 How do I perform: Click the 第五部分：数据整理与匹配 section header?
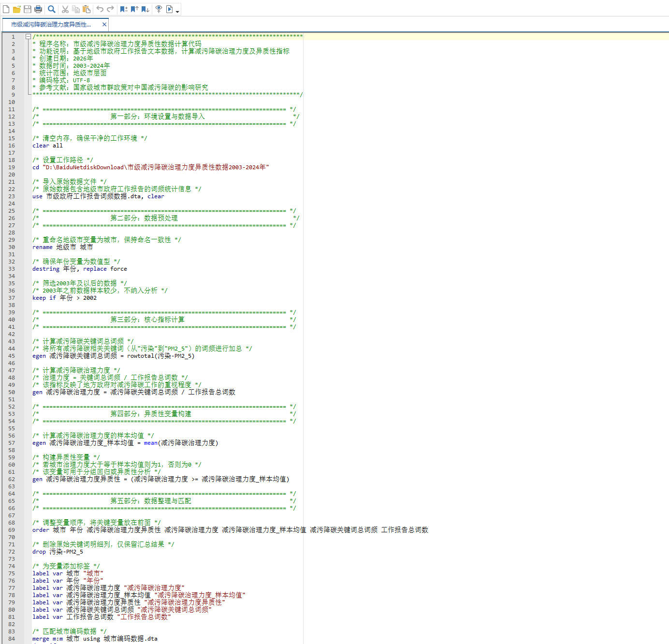[151, 501]
